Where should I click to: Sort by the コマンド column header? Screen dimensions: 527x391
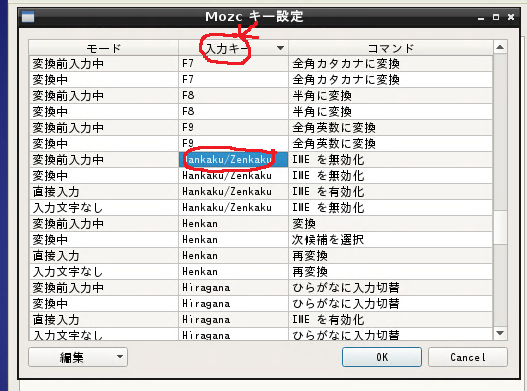(x=391, y=48)
